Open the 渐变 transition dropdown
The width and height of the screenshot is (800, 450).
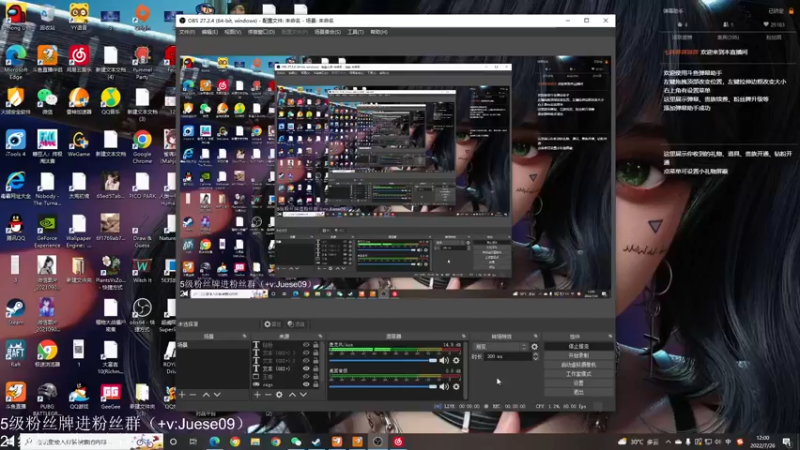point(501,346)
